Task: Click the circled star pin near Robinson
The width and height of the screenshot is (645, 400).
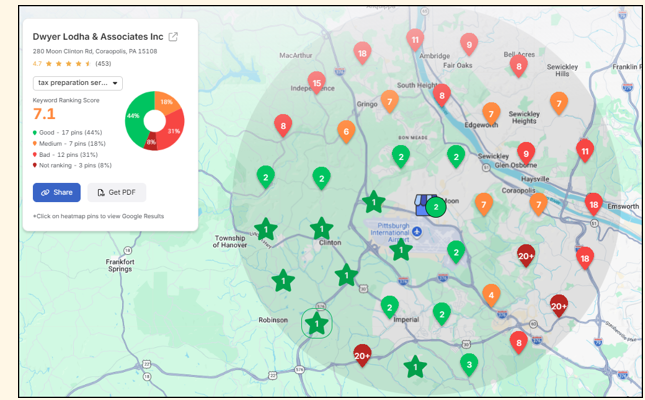Action: point(317,323)
